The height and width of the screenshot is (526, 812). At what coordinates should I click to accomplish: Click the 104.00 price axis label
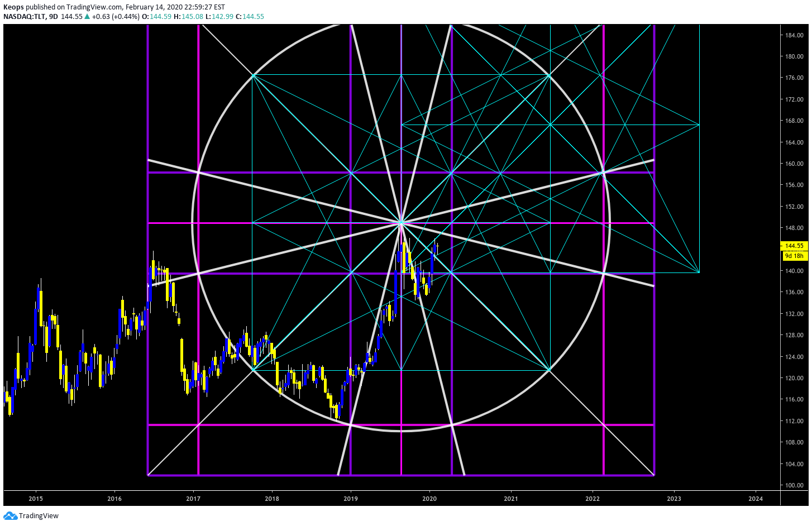794,464
